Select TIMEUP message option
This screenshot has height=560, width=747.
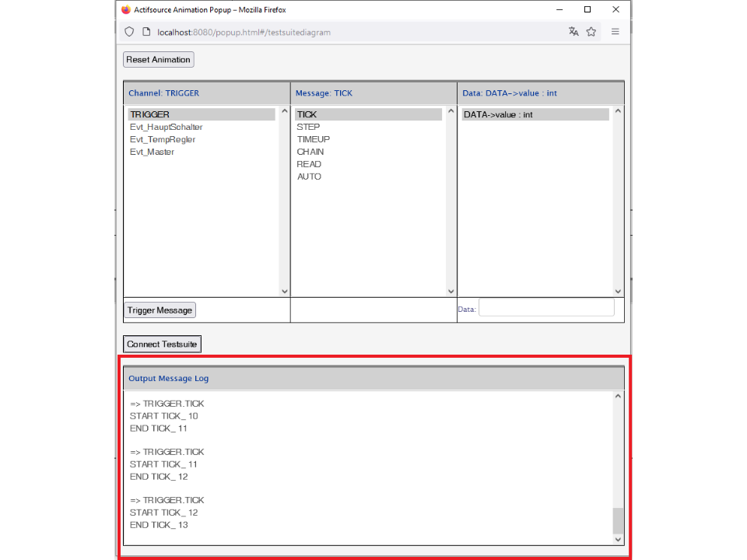(x=313, y=139)
